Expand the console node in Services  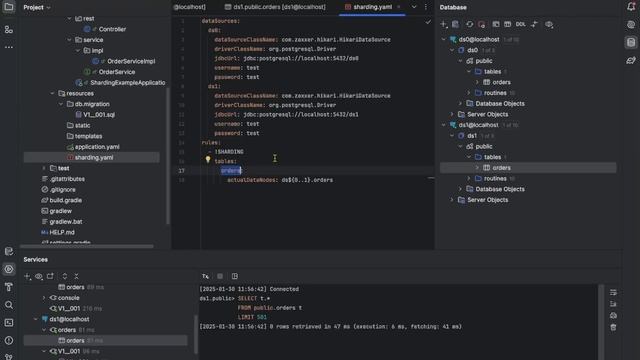[44, 298]
